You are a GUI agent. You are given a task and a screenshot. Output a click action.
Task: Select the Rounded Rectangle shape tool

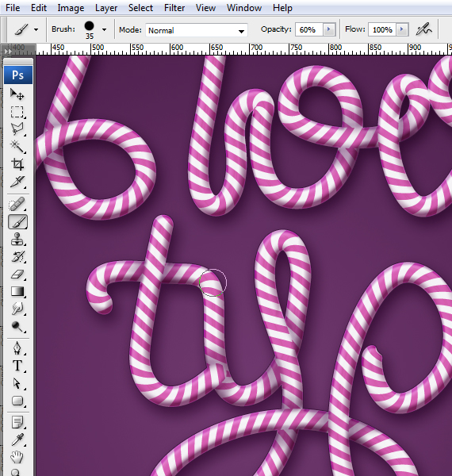[x=17, y=401]
